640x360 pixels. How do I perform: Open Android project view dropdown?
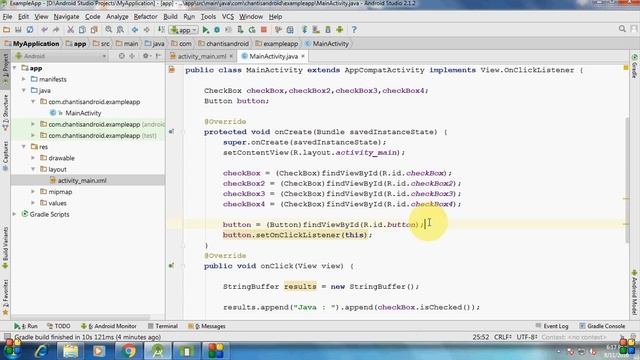(60, 56)
